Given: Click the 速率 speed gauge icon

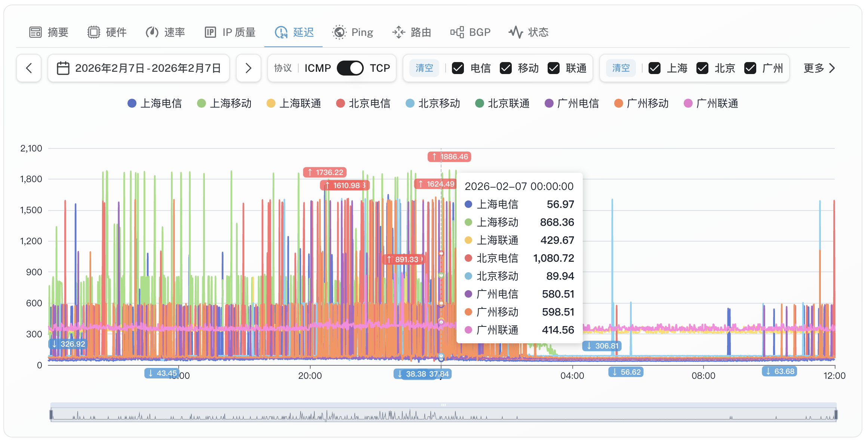Looking at the screenshot, I should click(152, 32).
